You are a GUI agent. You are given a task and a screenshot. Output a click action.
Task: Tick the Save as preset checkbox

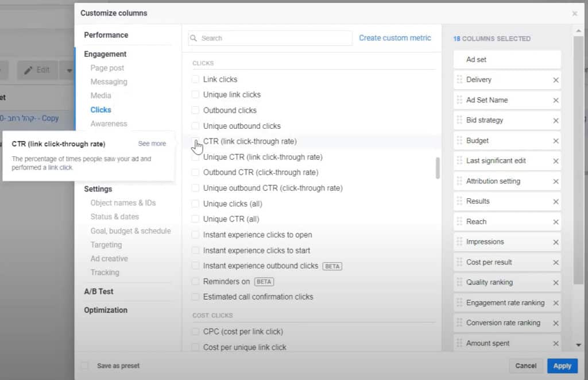tap(85, 366)
